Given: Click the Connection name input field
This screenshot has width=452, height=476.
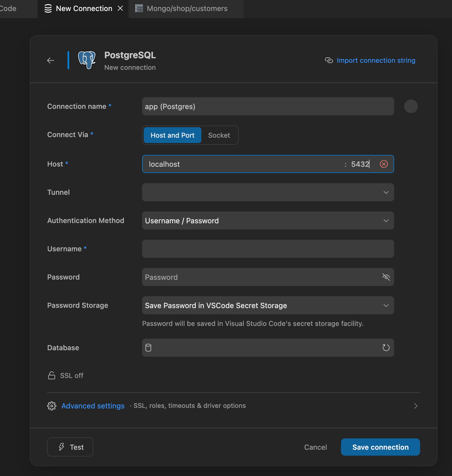Looking at the screenshot, I should [268, 106].
